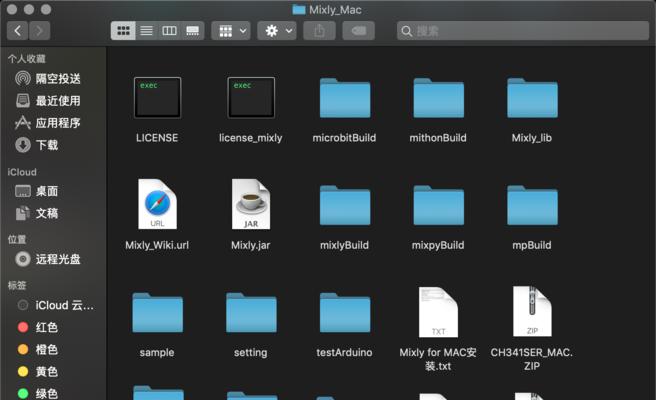This screenshot has width=656, height=400.
Task: Switch to gallery view mode
Action: pos(192,31)
